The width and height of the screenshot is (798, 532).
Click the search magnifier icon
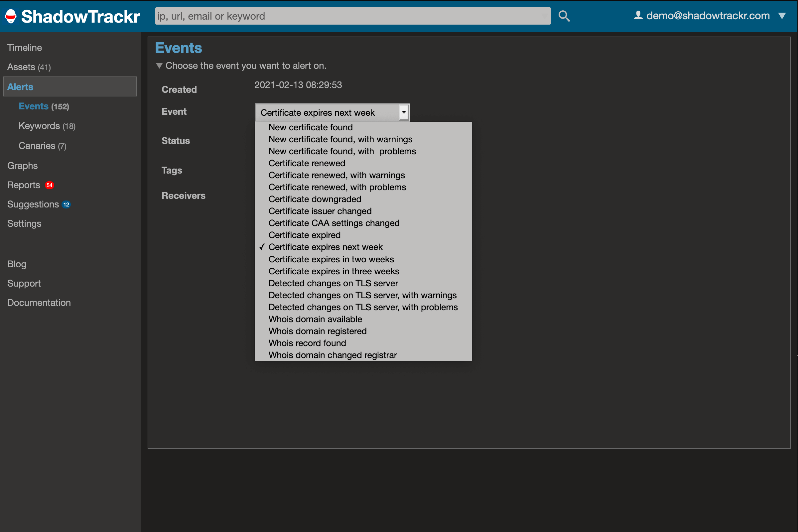point(564,16)
